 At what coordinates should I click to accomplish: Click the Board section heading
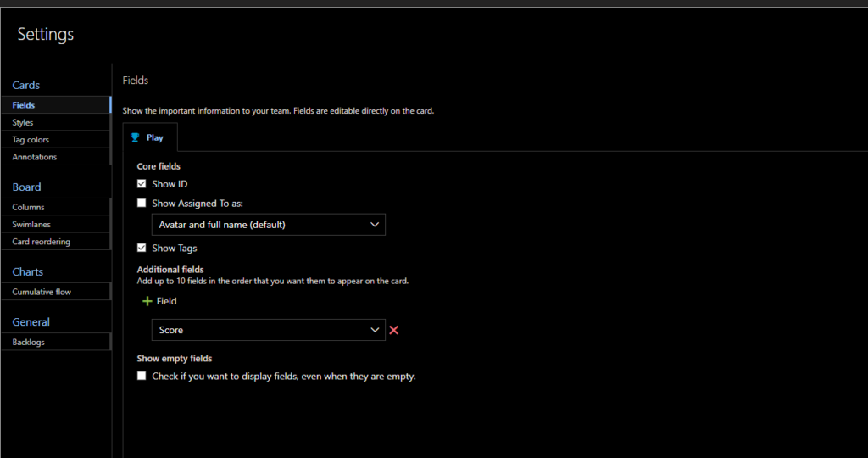point(26,187)
